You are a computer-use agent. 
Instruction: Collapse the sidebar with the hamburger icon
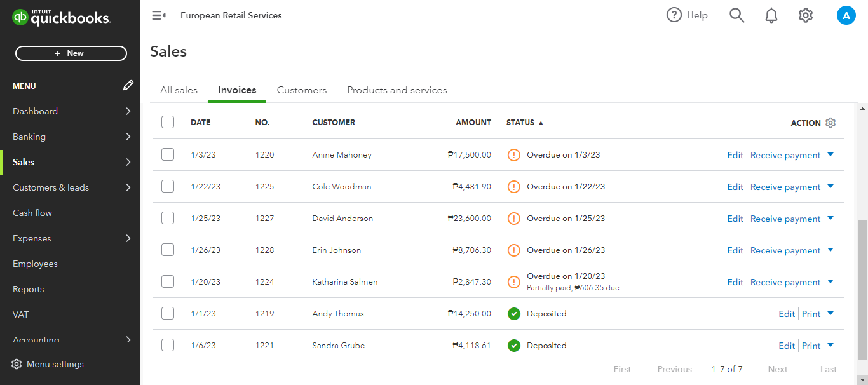pos(159,15)
